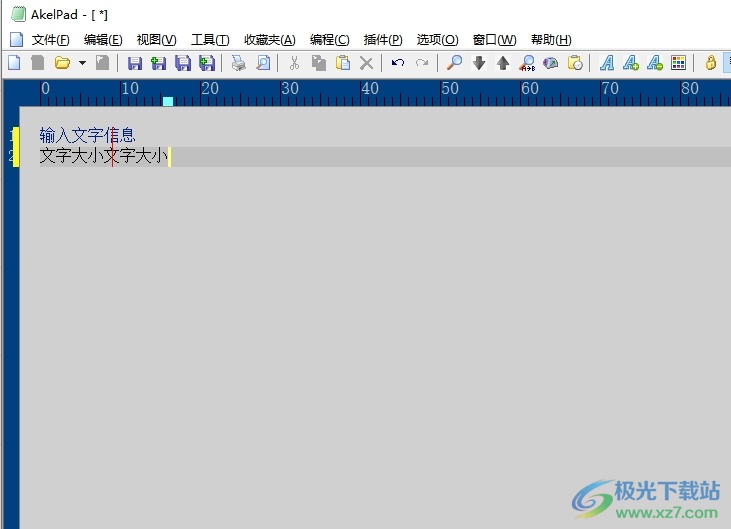The width and height of the screenshot is (731, 529).
Task: Open color settings grid icon
Action: (678, 62)
